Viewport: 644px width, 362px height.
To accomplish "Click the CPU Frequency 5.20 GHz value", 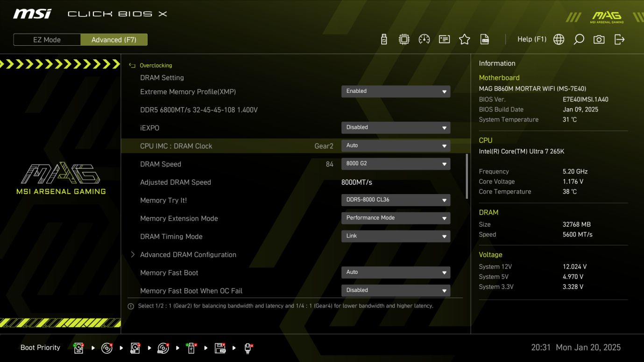I will pos(575,172).
